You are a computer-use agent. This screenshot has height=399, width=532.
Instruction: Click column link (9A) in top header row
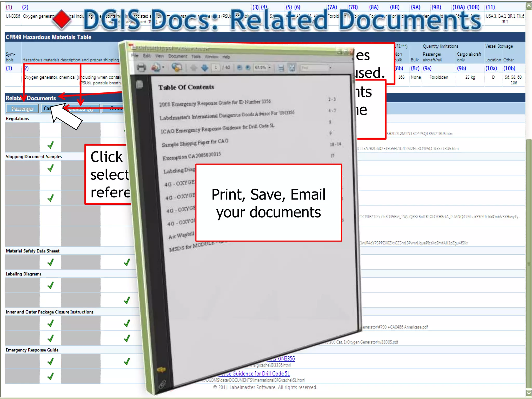tap(415, 7)
